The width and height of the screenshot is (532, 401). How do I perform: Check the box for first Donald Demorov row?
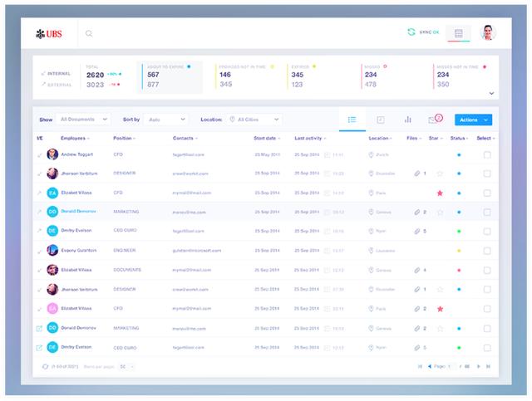pyautogui.click(x=487, y=212)
